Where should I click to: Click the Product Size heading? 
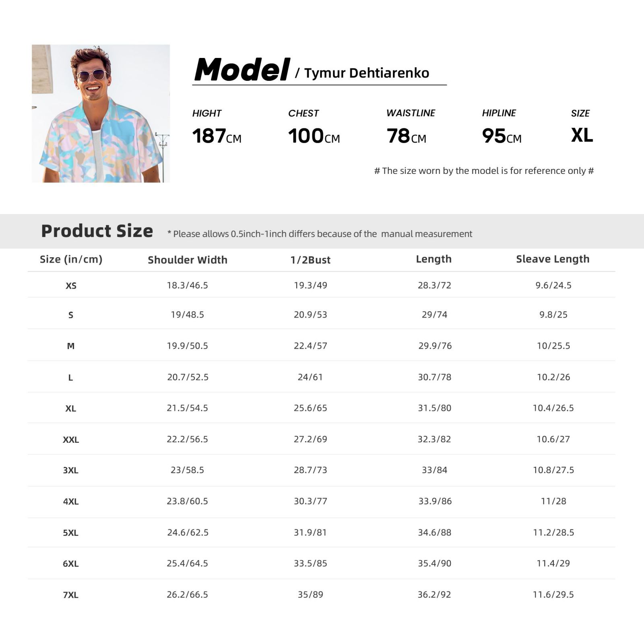97,231
